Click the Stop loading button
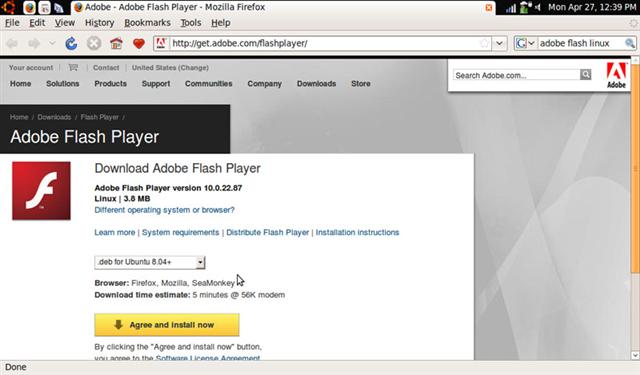640x375 pixels. click(94, 43)
